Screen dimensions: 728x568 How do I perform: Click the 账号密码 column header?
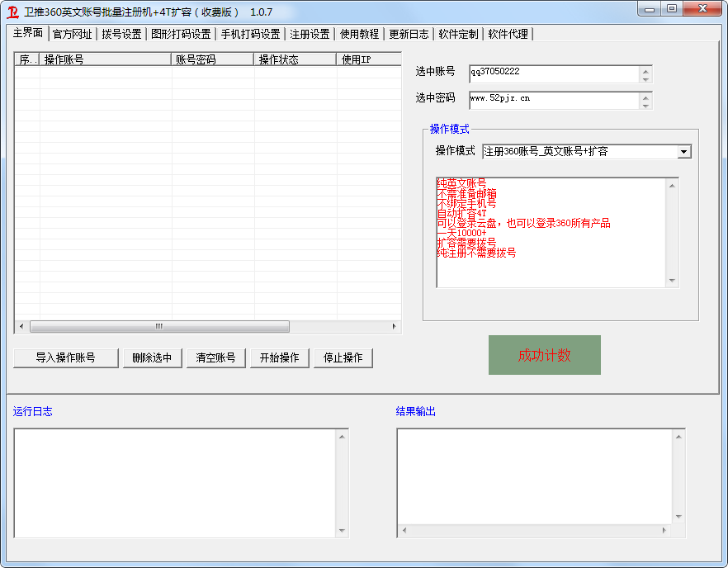[x=213, y=59]
